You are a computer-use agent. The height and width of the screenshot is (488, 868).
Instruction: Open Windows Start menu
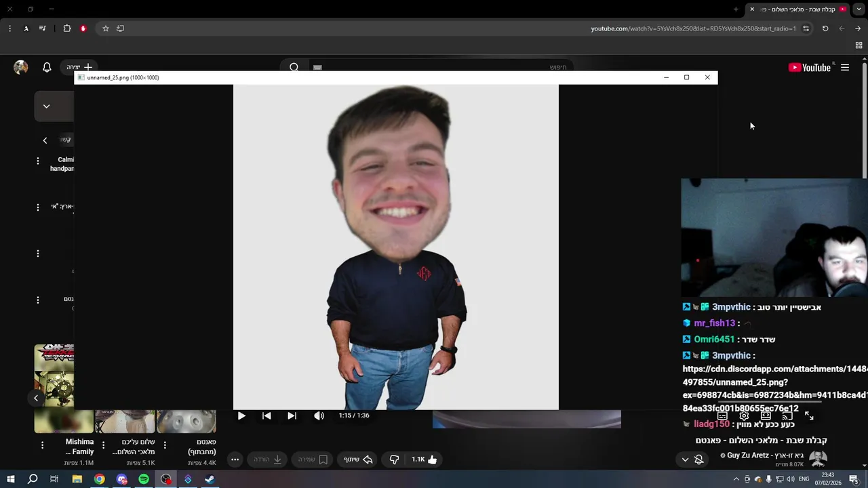click(11, 479)
